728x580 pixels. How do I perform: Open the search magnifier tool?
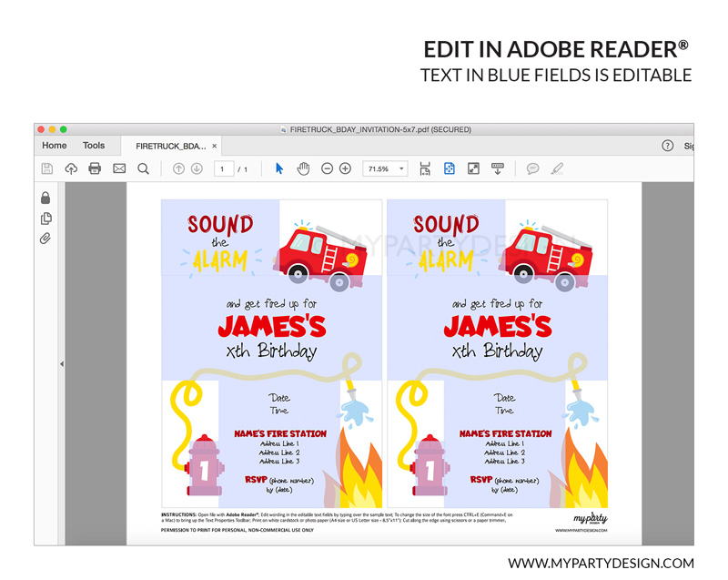point(143,168)
